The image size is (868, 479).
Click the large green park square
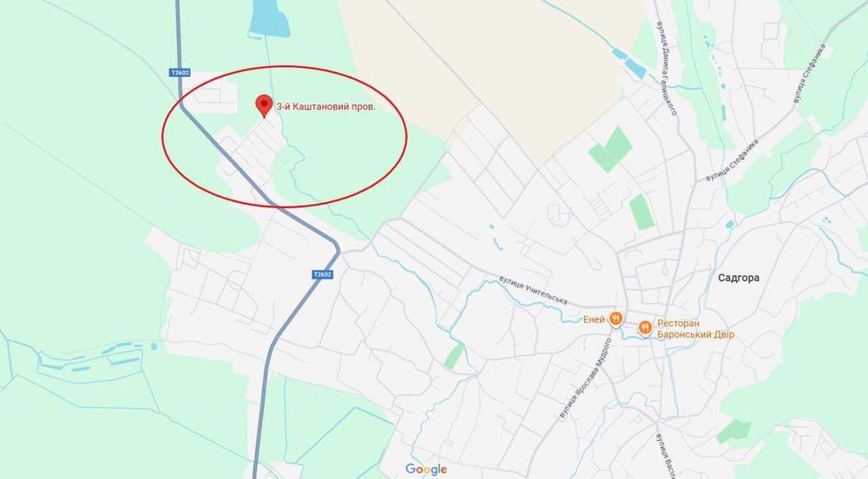click(609, 149)
